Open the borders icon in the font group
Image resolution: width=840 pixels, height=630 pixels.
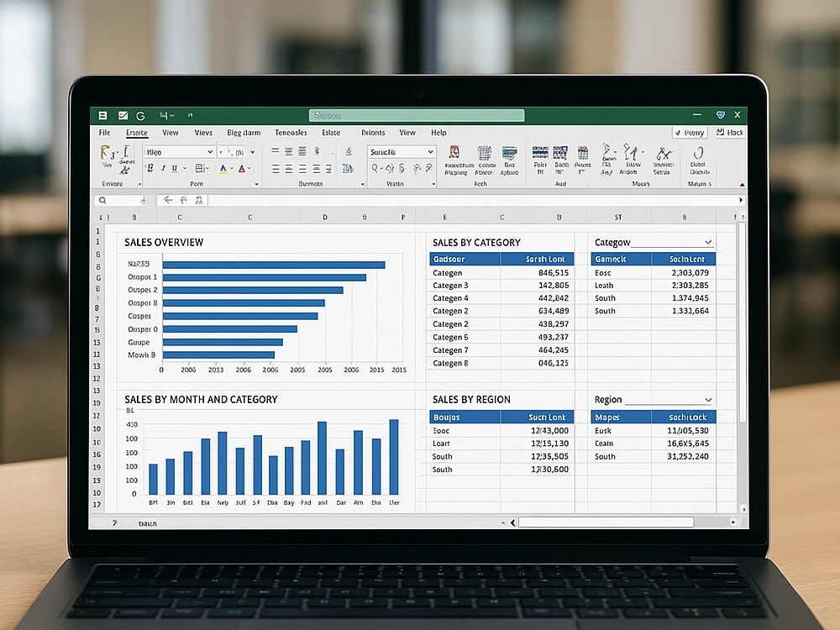pos(199,168)
